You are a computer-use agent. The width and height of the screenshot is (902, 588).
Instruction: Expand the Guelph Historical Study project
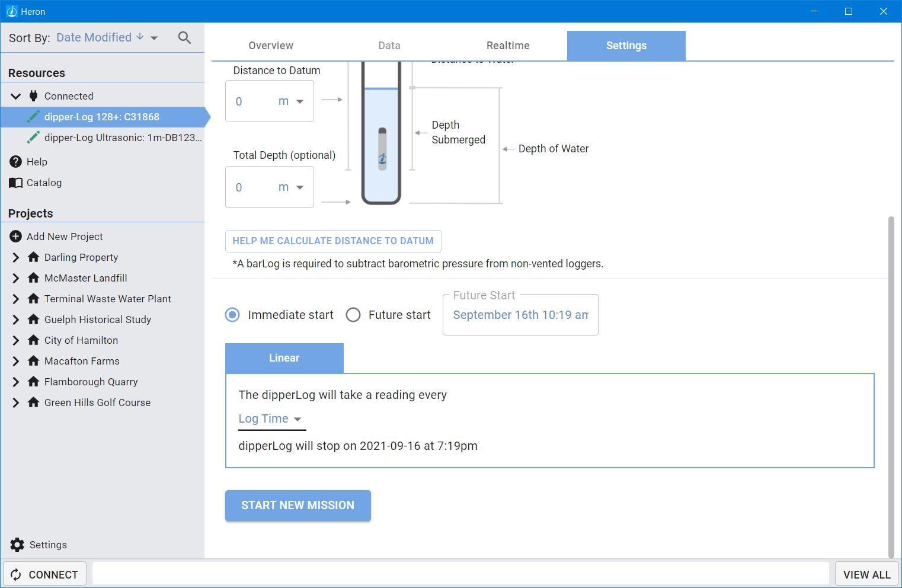[x=16, y=319]
